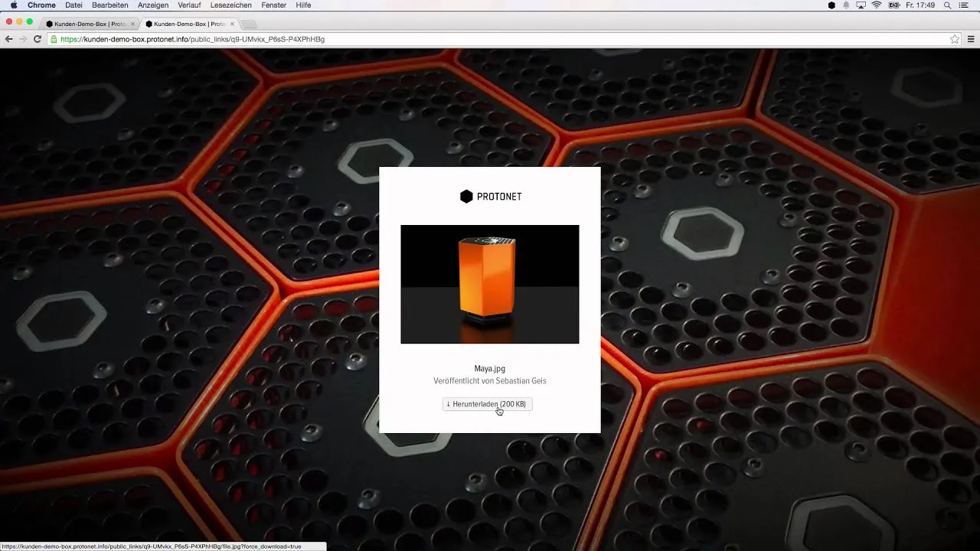
Task: Open the Hilfe menu
Action: 303,5
